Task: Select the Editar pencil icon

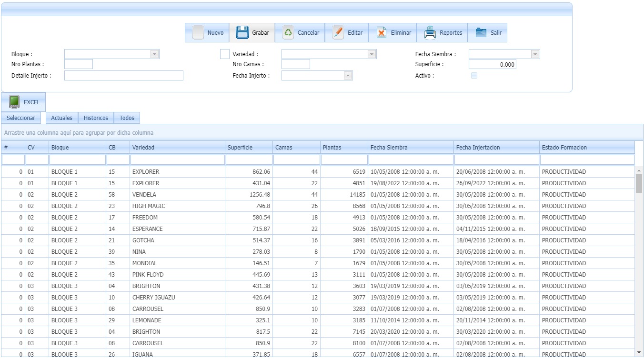Action: point(338,33)
